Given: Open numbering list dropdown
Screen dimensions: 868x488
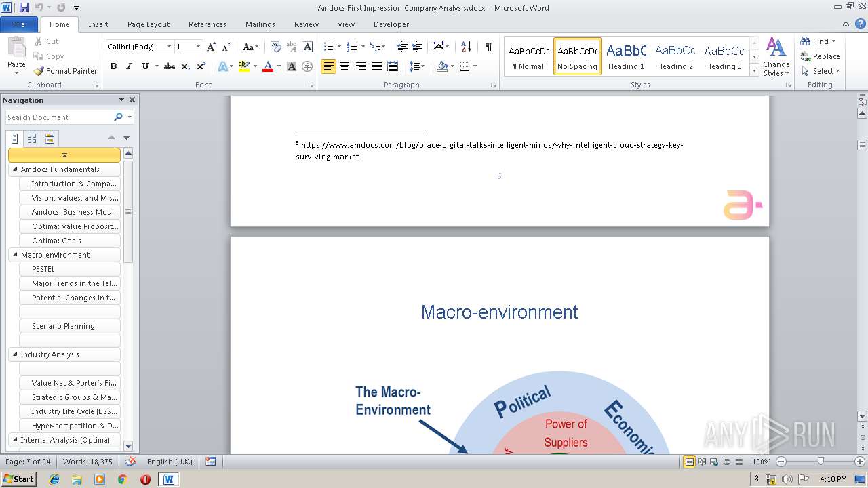Looking at the screenshot, I should [x=362, y=47].
